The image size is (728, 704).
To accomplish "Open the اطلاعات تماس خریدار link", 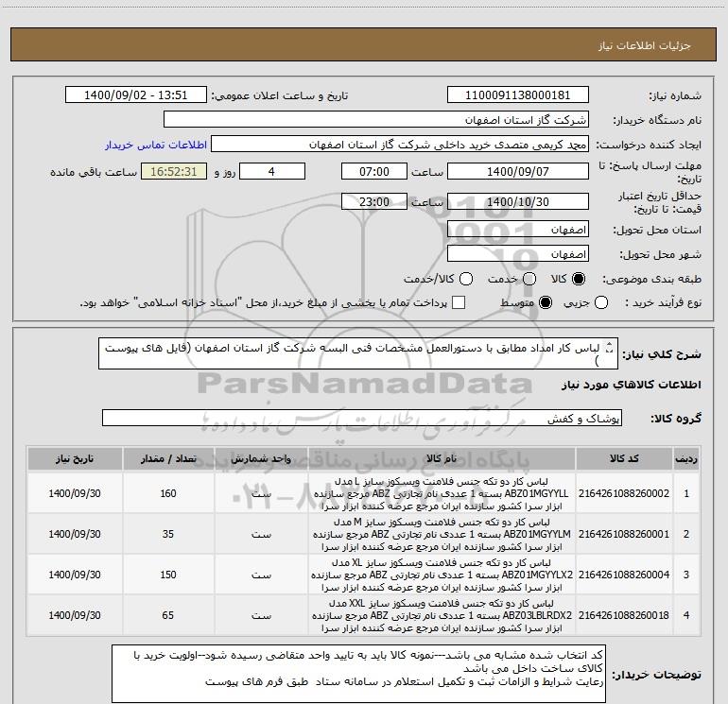I will tap(156, 145).
